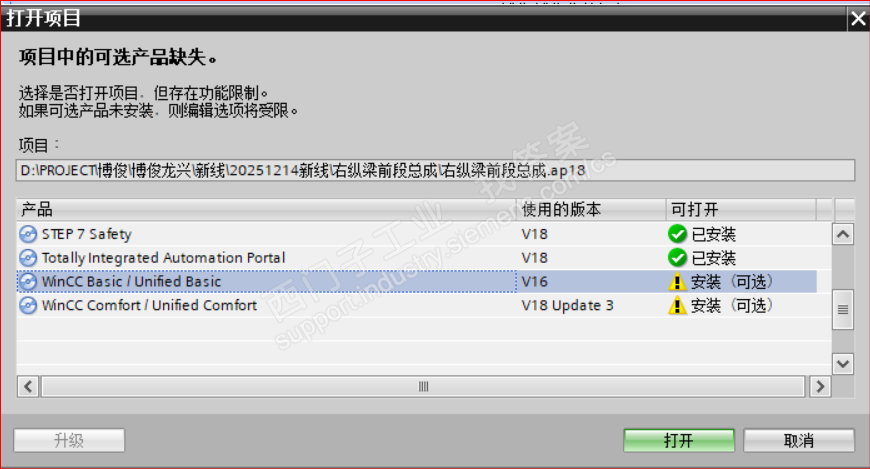Click yellow warning icon in WinCC Basic row
The width and height of the screenshot is (870, 469).
pos(677,282)
